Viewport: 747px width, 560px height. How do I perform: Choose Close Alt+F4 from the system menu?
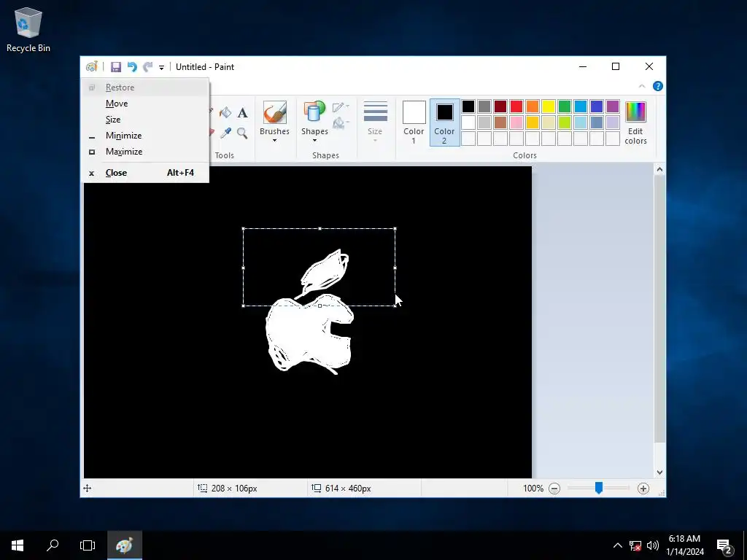pos(145,173)
